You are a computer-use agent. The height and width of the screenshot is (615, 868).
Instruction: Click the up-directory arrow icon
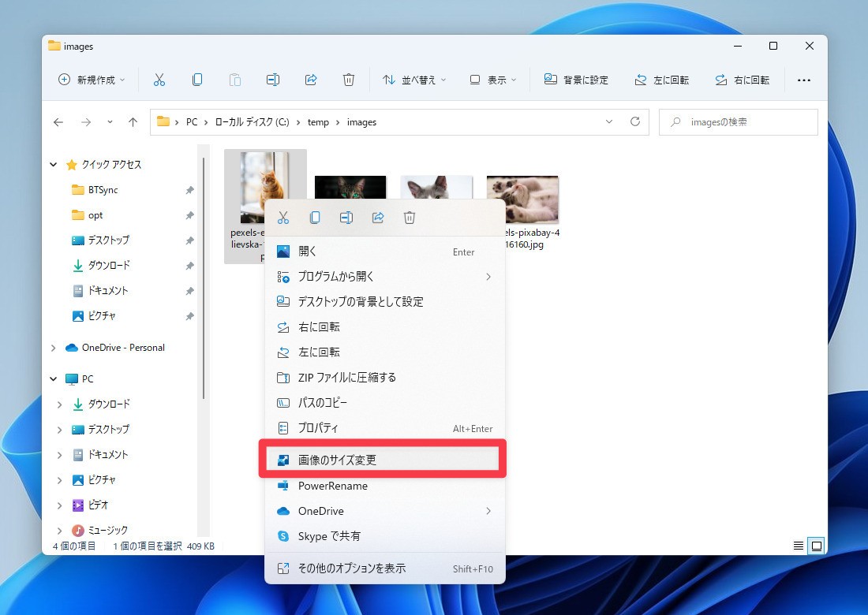click(x=133, y=122)
